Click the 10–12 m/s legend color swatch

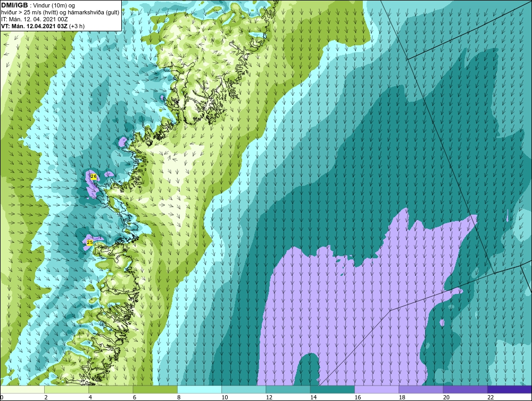pyautogui.click(x=244, y=389)
